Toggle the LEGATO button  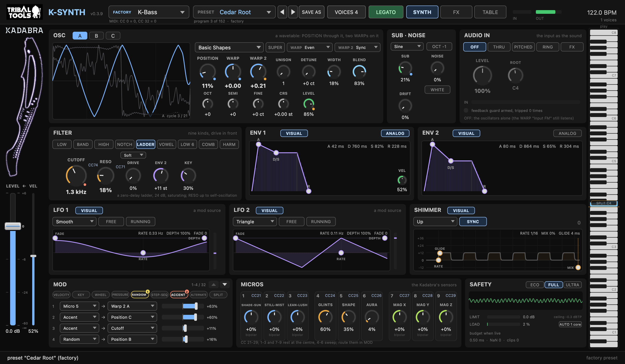(x=386, y=12)
